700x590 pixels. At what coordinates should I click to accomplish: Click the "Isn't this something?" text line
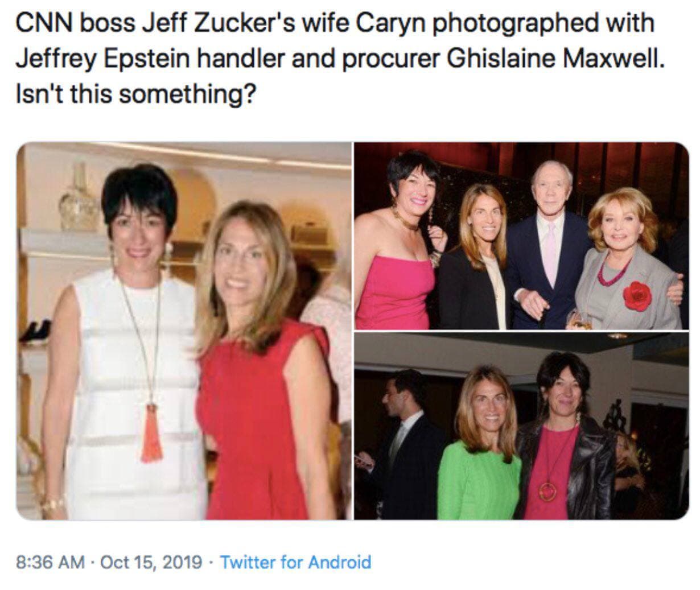[x=134, y=94]
